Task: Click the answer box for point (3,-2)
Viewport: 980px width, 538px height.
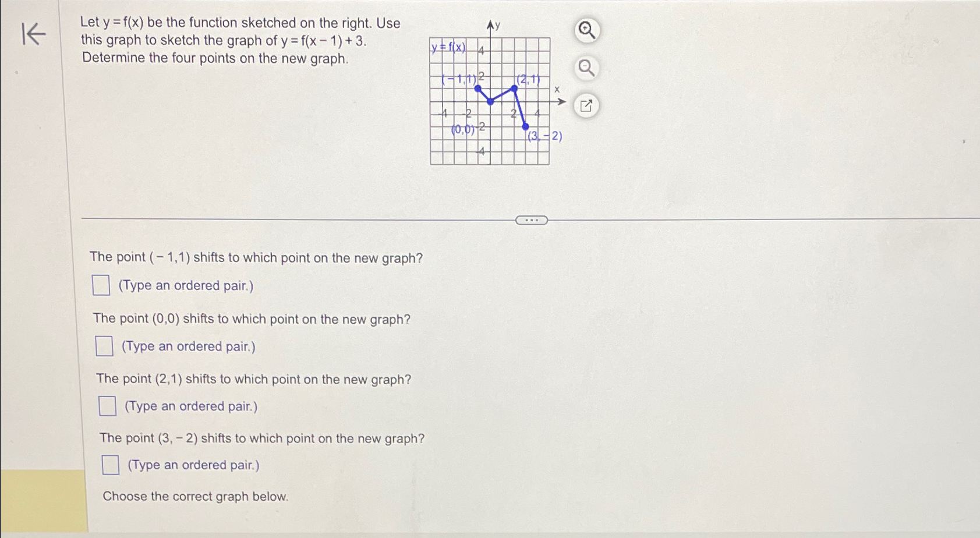Action: pos(111,464)
